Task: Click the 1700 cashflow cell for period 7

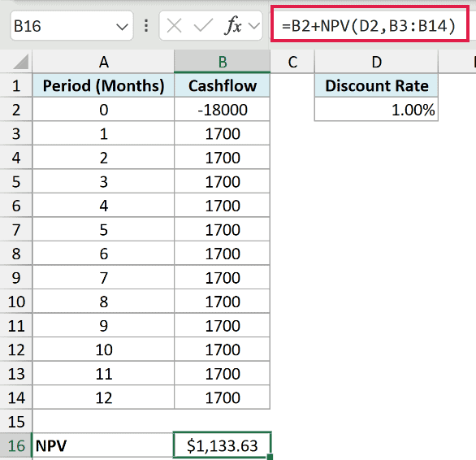Action: (x=223, y=277)
